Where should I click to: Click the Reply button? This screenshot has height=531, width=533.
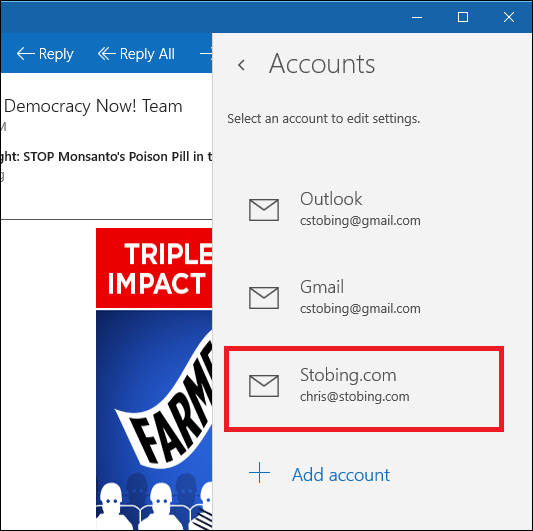click(x=45, y=54)
